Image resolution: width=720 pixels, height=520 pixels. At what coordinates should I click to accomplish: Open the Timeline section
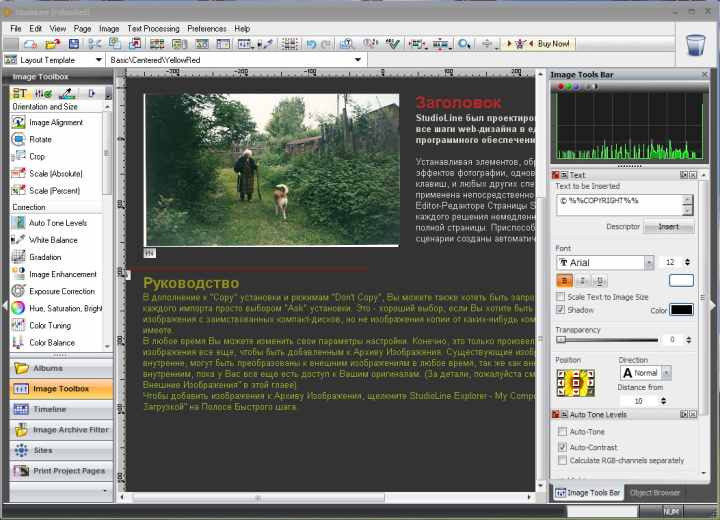61,409
